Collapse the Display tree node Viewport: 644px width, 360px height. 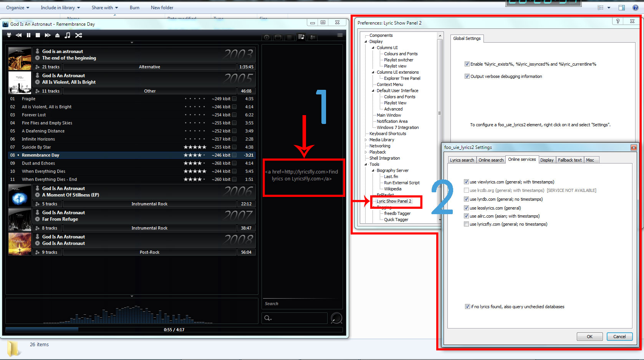(x=366, y=41)
